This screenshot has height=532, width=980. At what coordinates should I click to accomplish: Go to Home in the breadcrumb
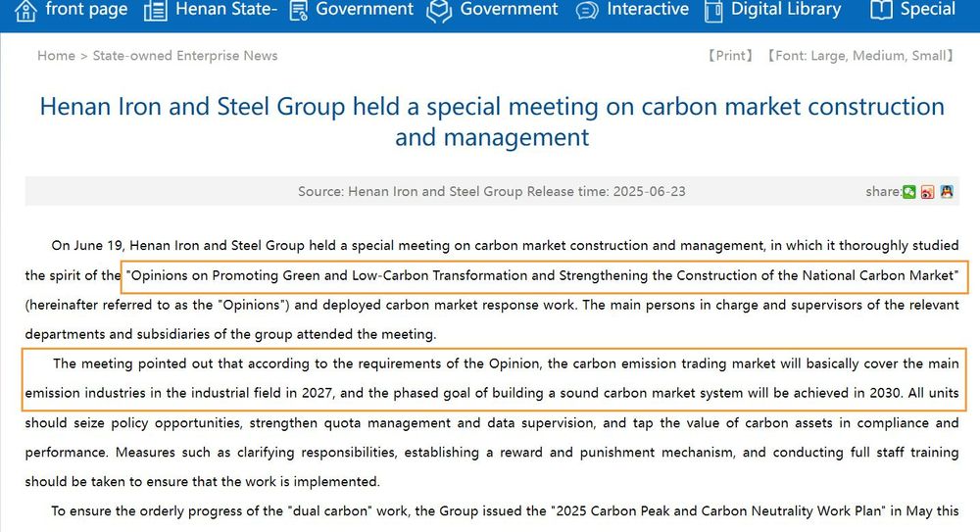pos(56,56)
